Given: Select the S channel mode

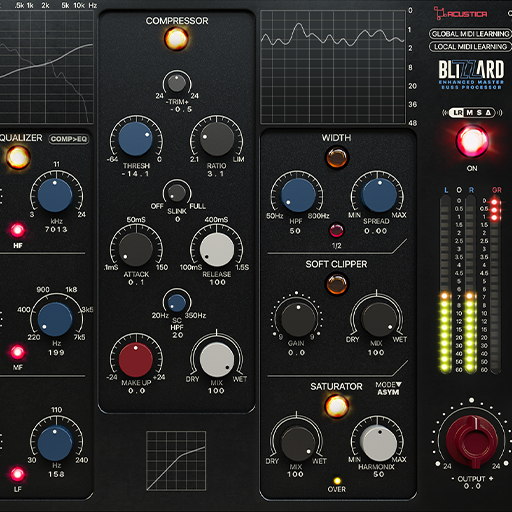Looking at the screenshot, I should 479,113.
